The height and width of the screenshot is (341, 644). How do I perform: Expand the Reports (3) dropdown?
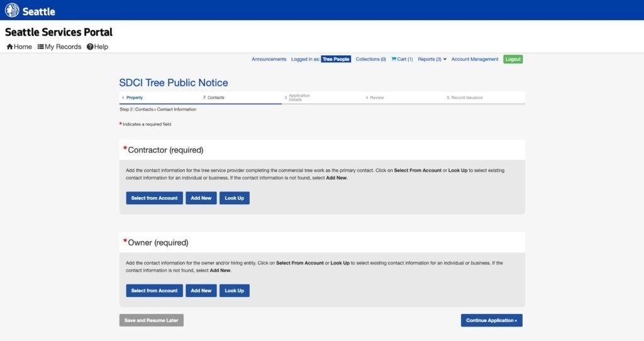click(432, 59)
